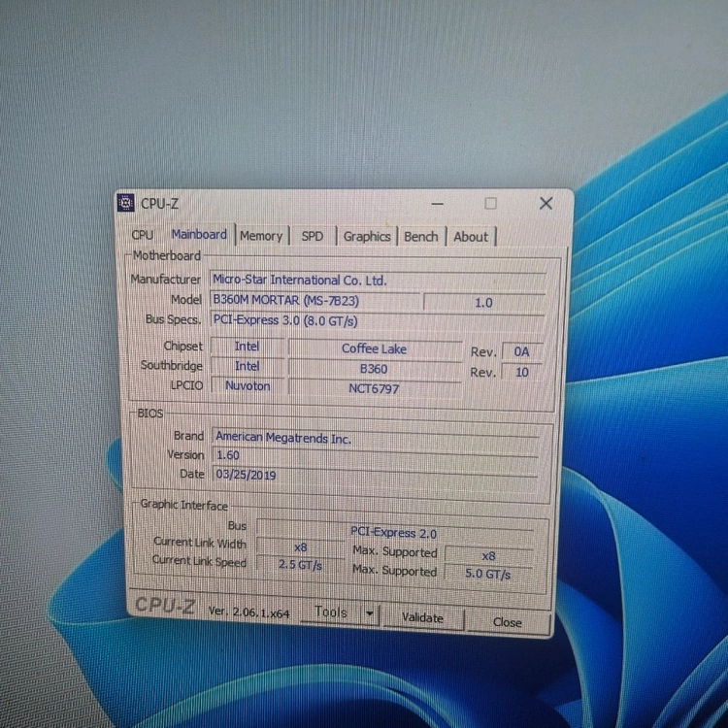This screenshot has width=728, height=728.
Task: Click the Max. Supported speed 5.0 GT/s
Action: 487,575
